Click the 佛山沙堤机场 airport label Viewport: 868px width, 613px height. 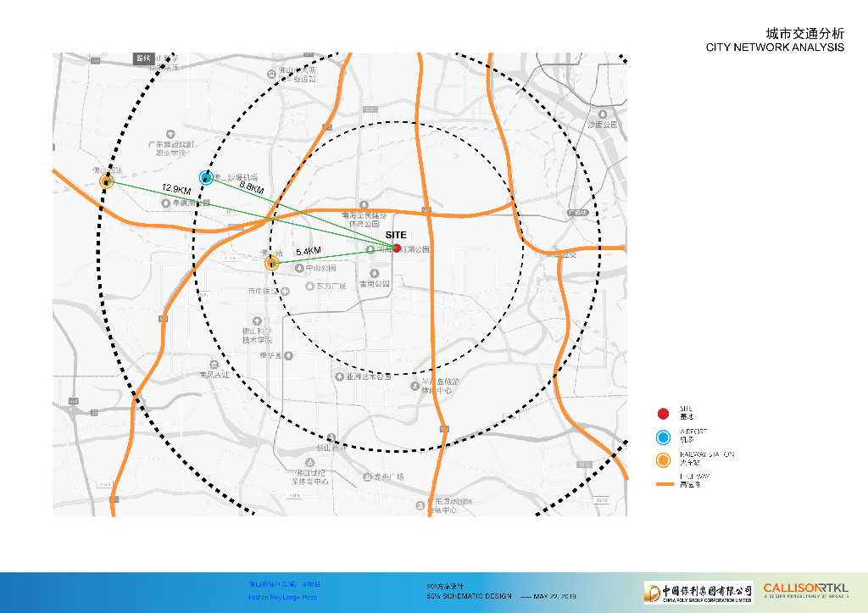(236, 177)
